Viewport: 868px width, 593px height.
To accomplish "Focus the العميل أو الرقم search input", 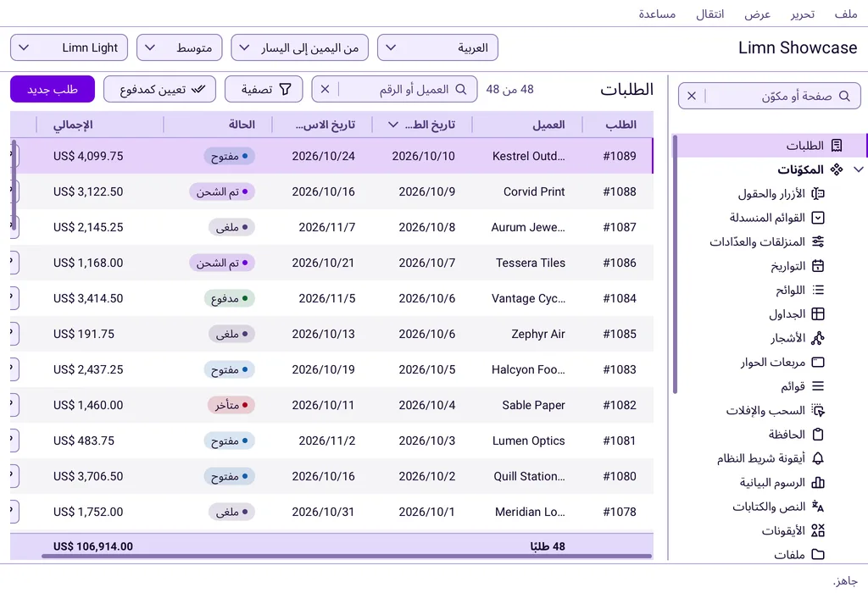I will [x=396, y=89].
